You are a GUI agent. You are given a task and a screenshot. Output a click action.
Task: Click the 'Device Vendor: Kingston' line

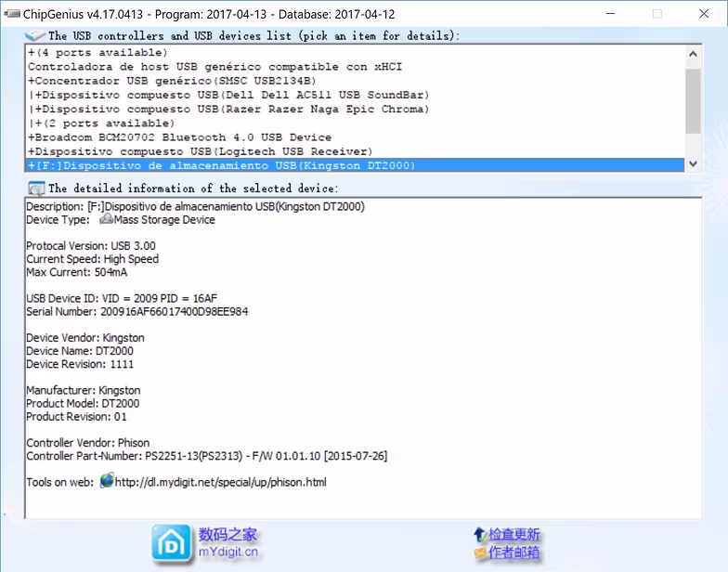(85, 338)
